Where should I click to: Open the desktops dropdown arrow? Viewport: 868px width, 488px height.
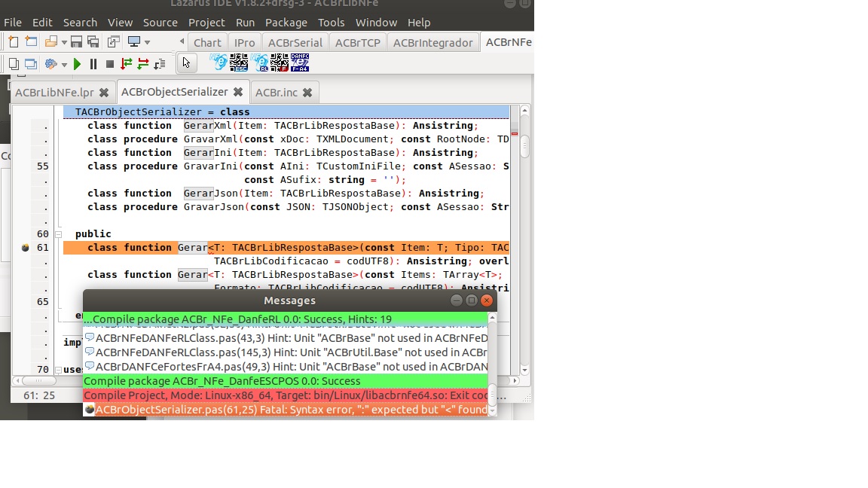pyautogui.click(x=147, y=43)
